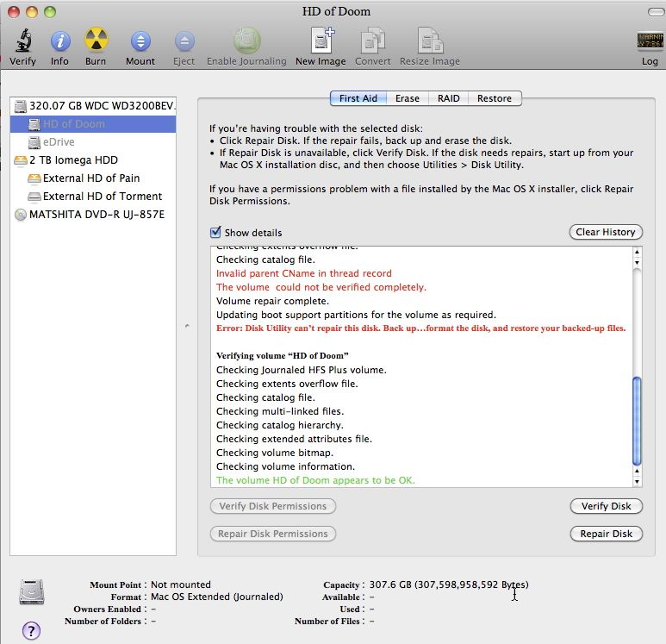Viewport: 666px width, 644px height.
Task: Click the 'Verifying volume "HD of Doom"' heading
Action: pos(282,356)
